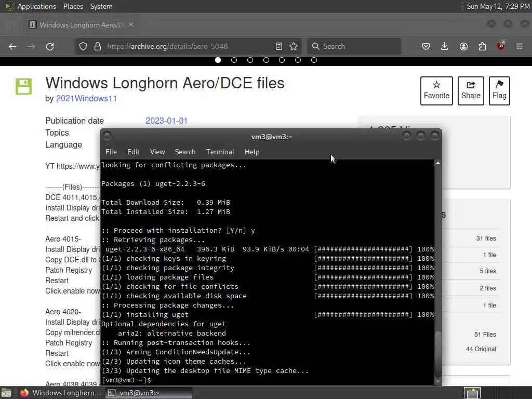Select seventh carousel dot indicator
Screen dimensions: 532x399
pos(314,60)
